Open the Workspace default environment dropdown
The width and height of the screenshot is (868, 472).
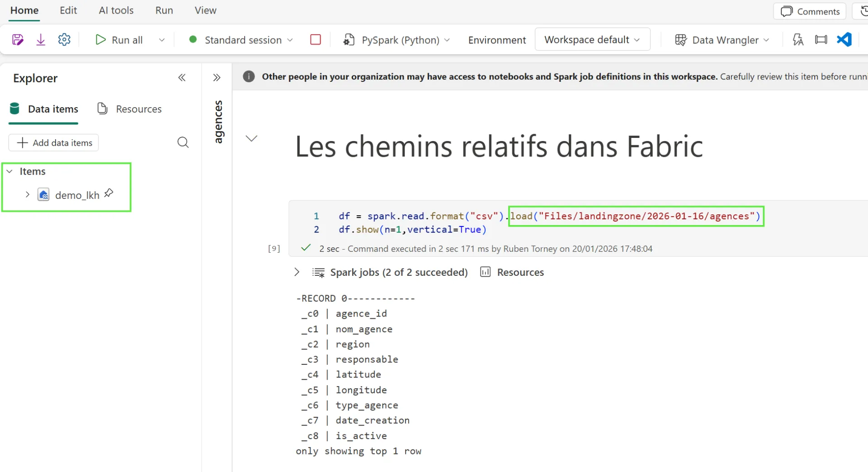click(592, 40)
